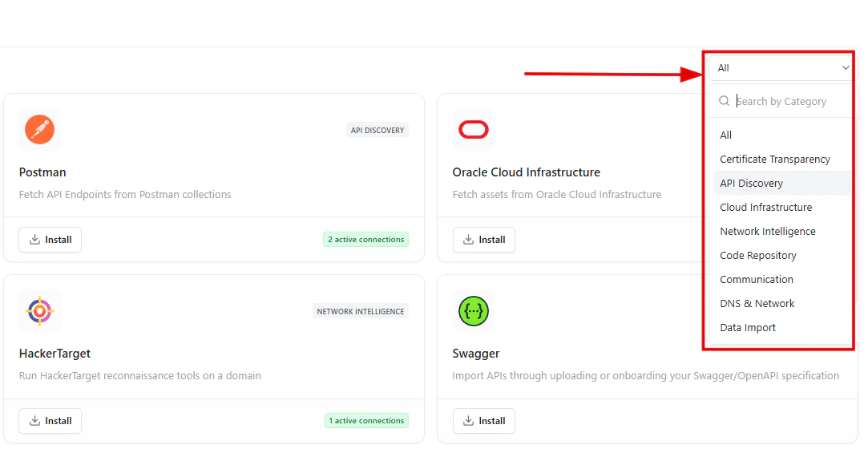
Task: Click the Swagger card title
Action: [476, 354]
